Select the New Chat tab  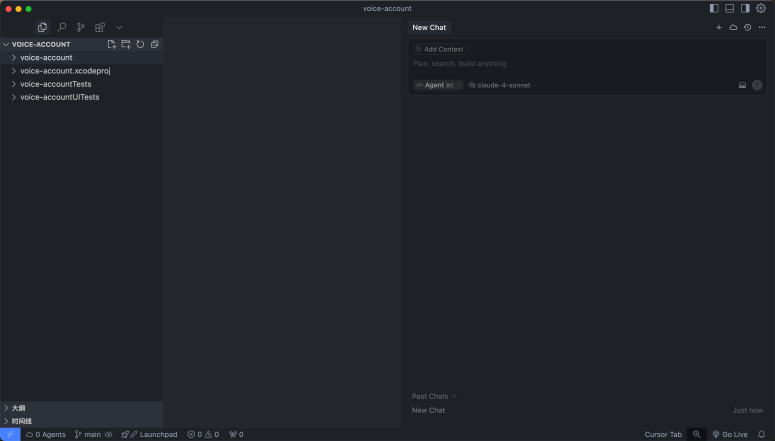point(429,27)
